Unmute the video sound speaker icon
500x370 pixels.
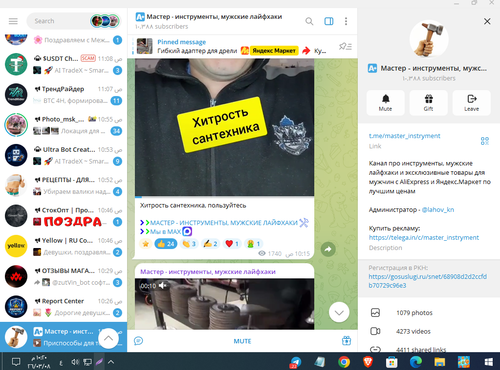click(163, 286)
